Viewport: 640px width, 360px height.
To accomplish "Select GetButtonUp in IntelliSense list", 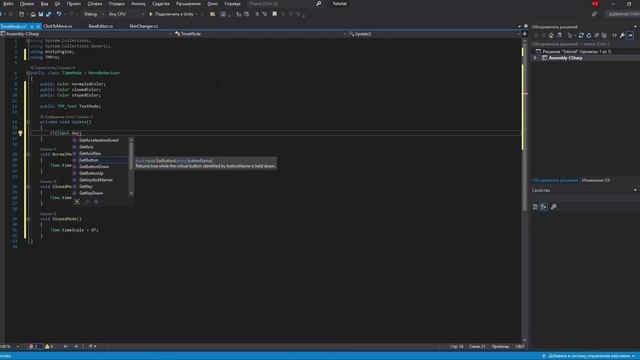I will click(91, 173).
